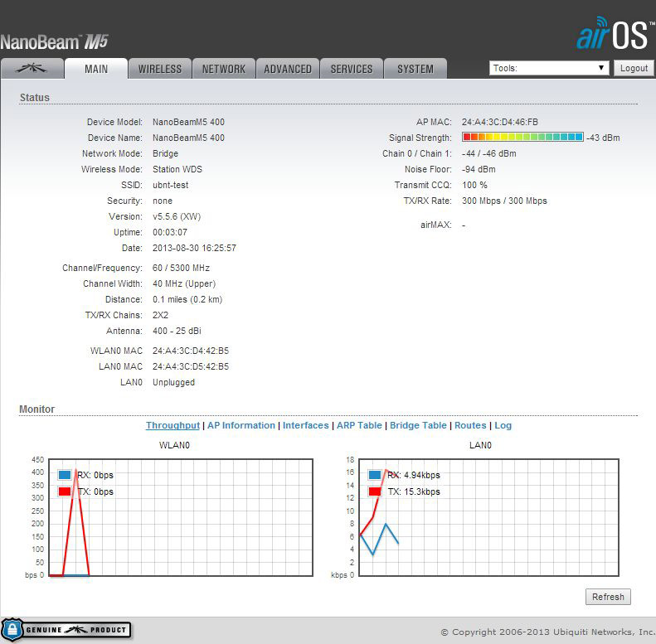Click the Monitor section heading
656x644 pixels.
tap(36, 409)
